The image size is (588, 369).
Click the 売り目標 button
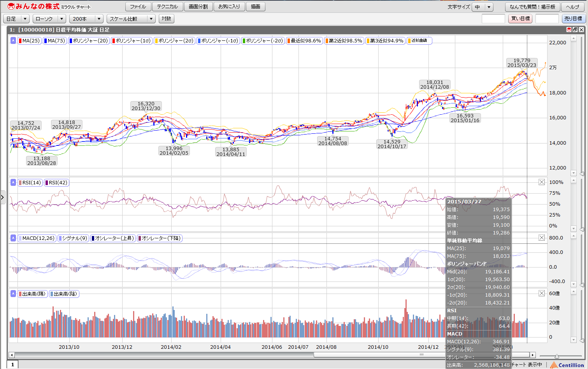[x=573, y=19]
